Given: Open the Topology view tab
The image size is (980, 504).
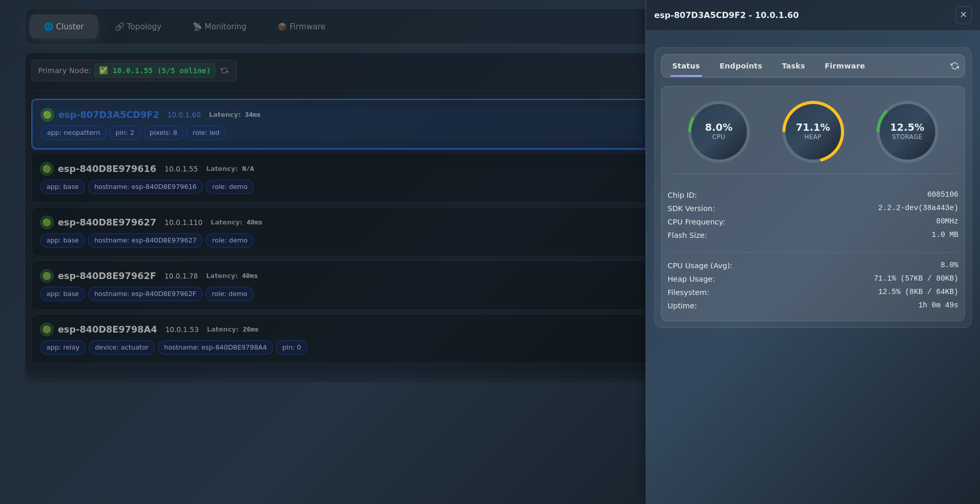Looking at the screenshot, I should point(138,27).
